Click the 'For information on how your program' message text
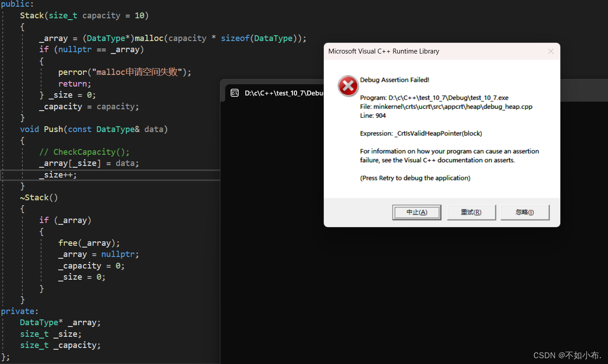 (x=450, y=156)
